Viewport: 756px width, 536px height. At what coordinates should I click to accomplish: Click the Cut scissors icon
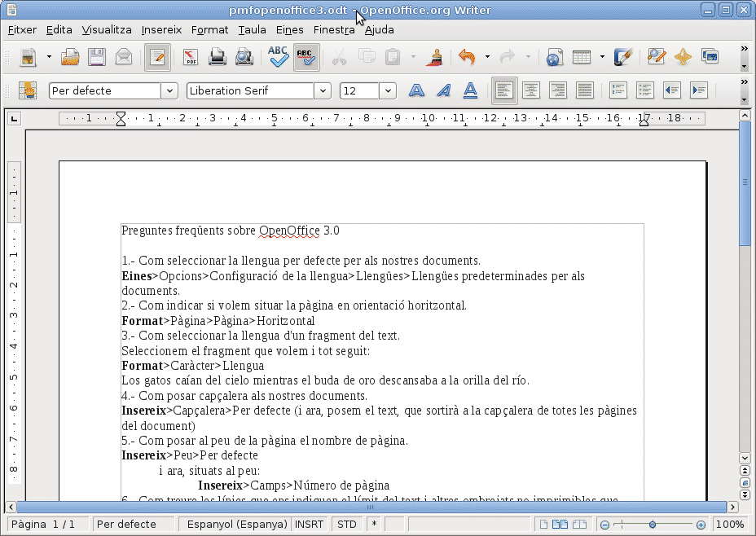(x=340, y=57)
